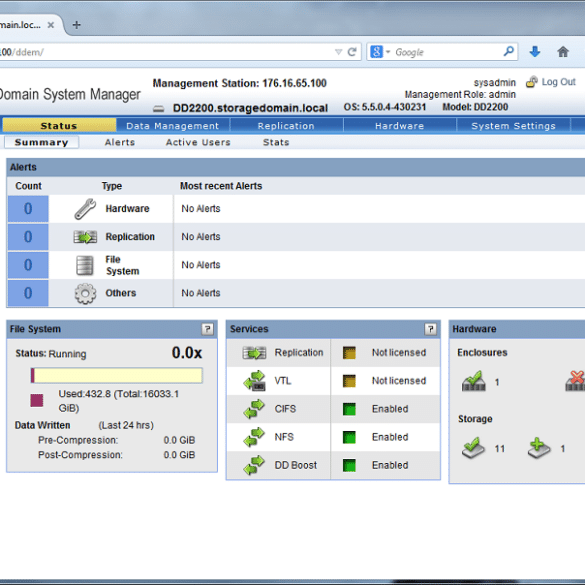Click the DD Boost service icon
Viewport: 585px width, 585px height.
(x=254, y=465)
